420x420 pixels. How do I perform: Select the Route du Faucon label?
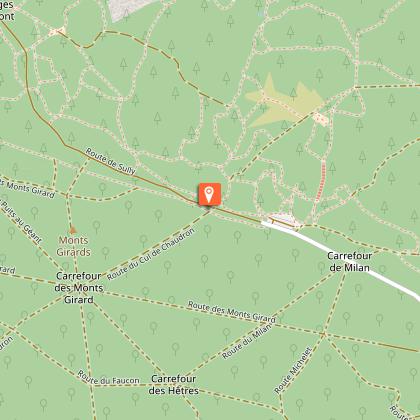pyautogui.click(x=108, y=378)
